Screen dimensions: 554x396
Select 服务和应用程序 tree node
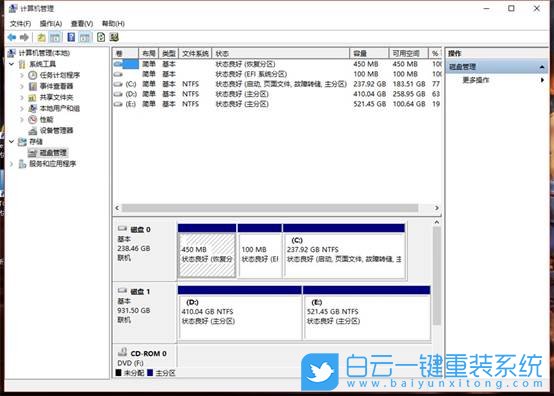pyautogui.click(x=52, y=164)
